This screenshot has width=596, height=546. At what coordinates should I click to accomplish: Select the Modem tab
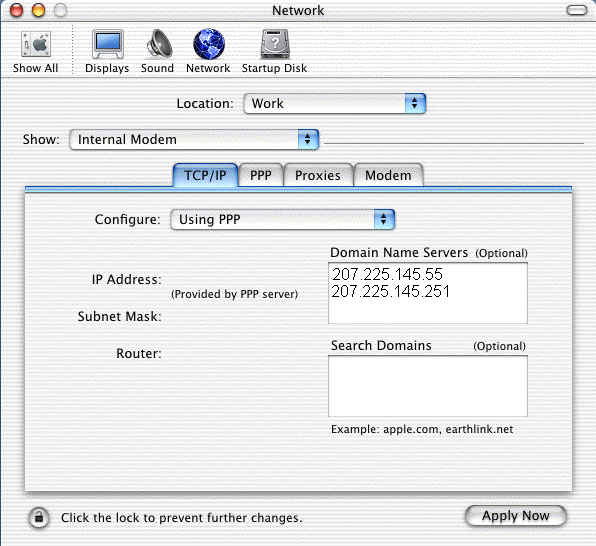click(388, 175)
